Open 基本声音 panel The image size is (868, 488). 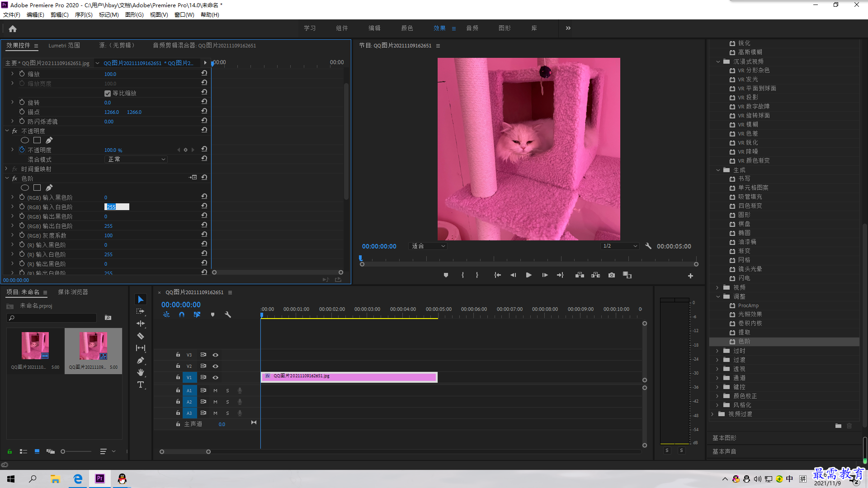(x=724, y=451)
